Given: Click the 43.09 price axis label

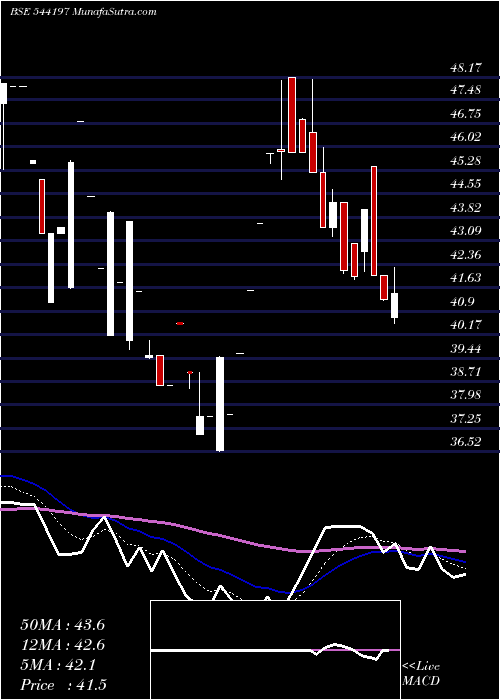Looking at the screenshot, I should 466,231.
